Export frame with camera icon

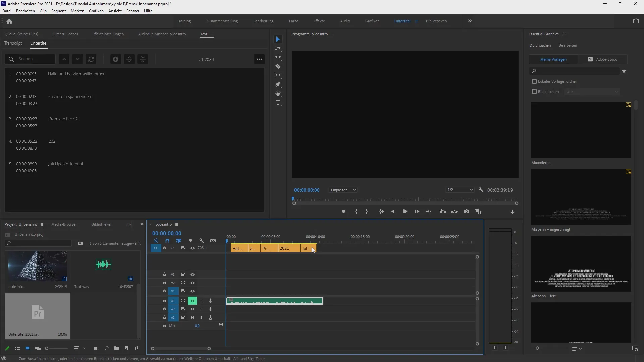(x=467, y=212)
